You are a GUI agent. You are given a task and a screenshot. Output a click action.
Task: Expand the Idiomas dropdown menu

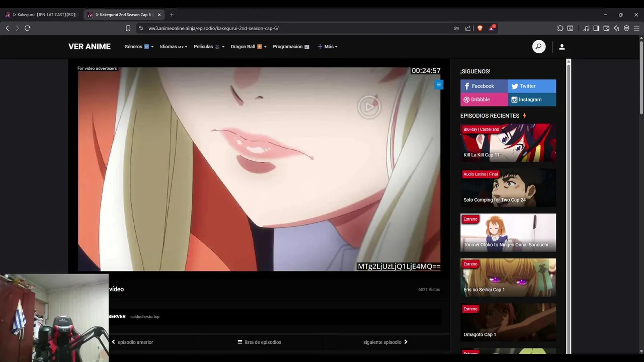pos(174,47)
